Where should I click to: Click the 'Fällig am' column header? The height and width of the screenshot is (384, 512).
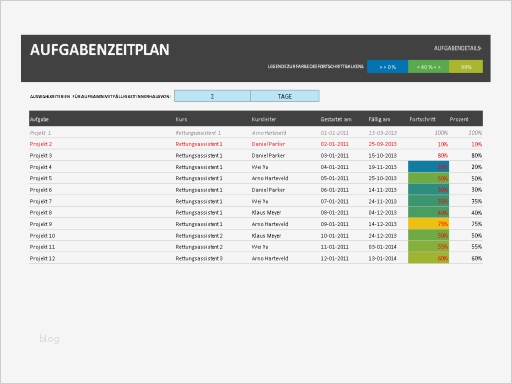tap(379, 119)
